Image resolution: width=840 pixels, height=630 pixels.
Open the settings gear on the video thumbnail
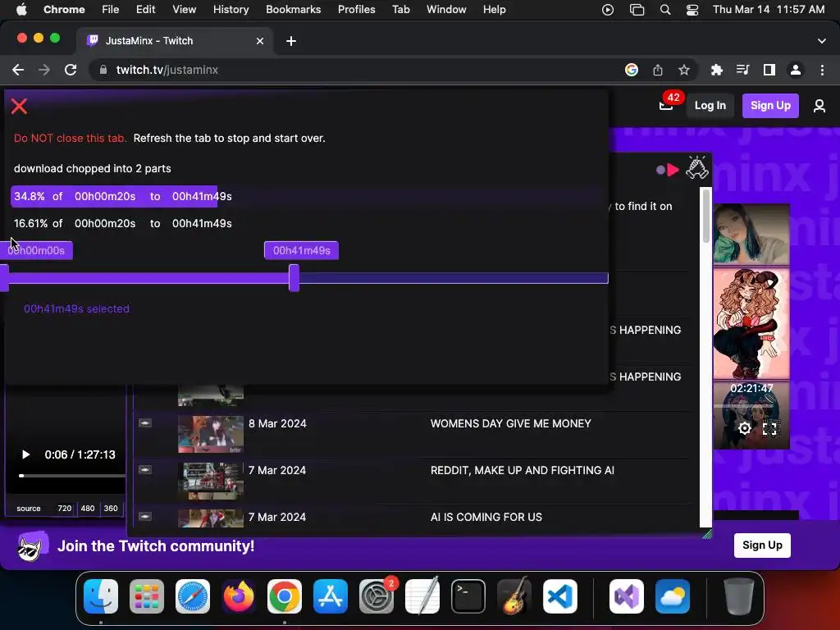tap(744, 428)
